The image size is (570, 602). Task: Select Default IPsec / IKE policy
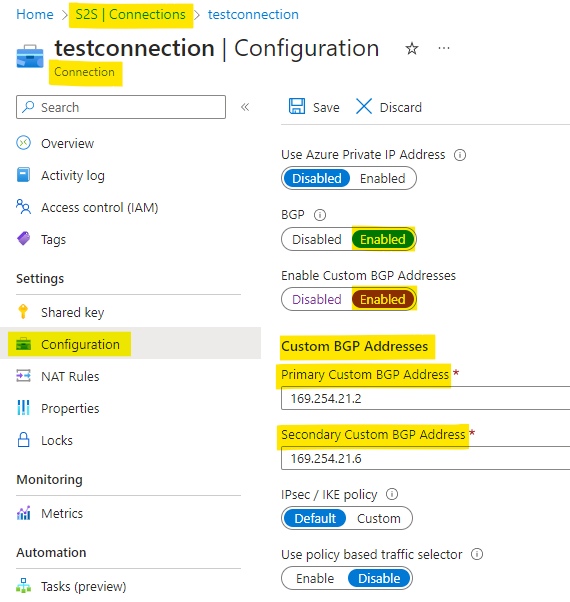click(315, 518)
